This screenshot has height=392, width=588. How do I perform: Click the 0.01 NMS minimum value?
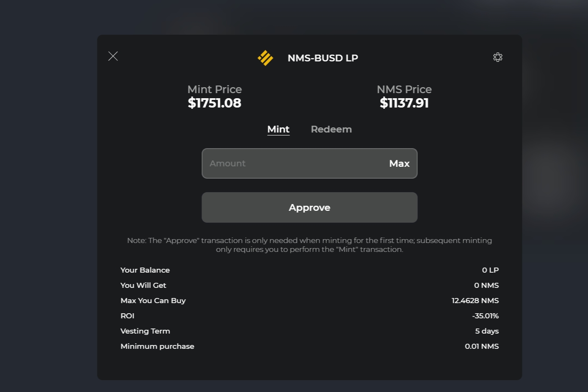[x=482, y=346]
